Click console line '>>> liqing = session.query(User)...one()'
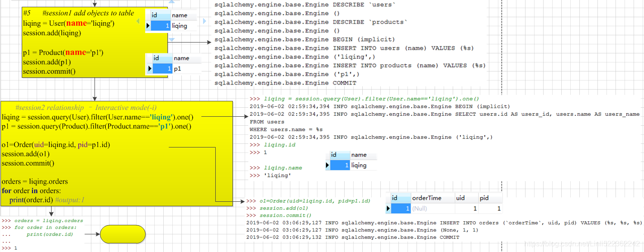Screen dimensions: 644x252 tap(365, 99)
